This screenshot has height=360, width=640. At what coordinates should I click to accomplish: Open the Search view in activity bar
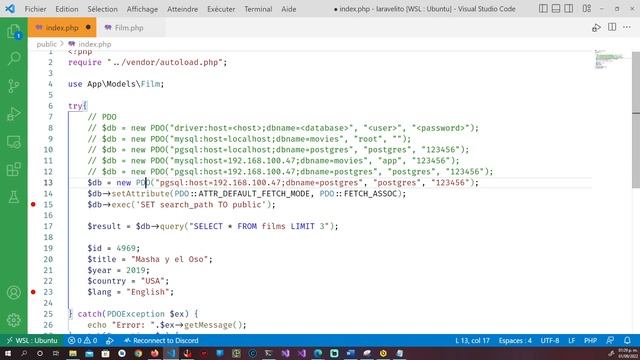[x=14, y=58]
